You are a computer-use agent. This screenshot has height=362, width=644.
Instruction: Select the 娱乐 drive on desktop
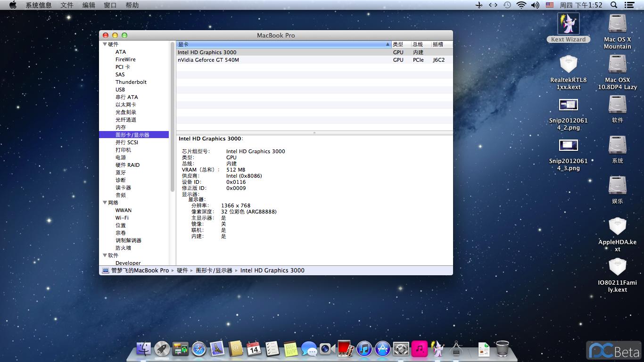pos(618,185)
